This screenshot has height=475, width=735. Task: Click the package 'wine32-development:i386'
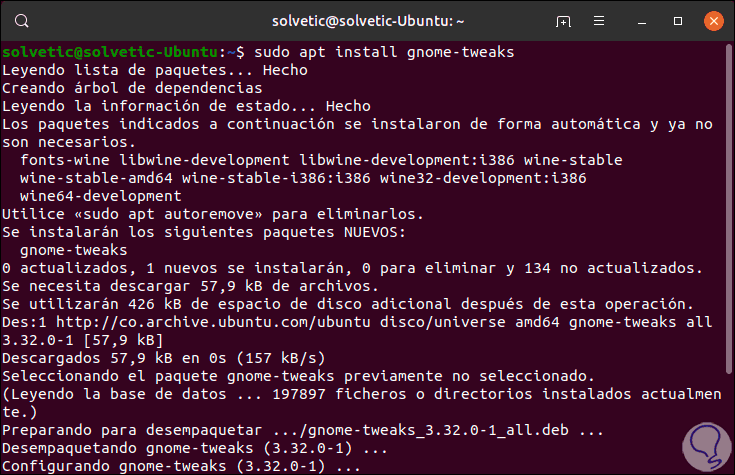pyautogui.click(x=483, y=178)
